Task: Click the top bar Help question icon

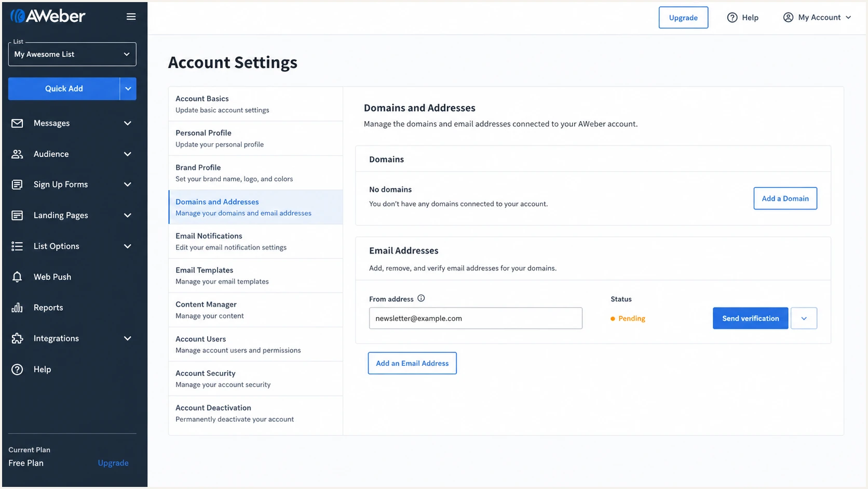Action: pyautogui.click(x=732, y=18)
